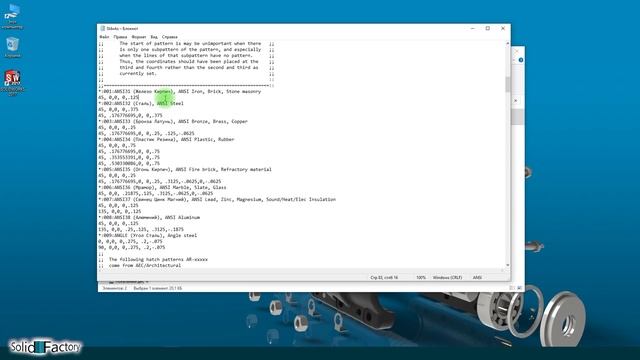Click the Notepad scrollbar down arrow
The height and width of the screenshot is (360, 640).
coord(508,265)
